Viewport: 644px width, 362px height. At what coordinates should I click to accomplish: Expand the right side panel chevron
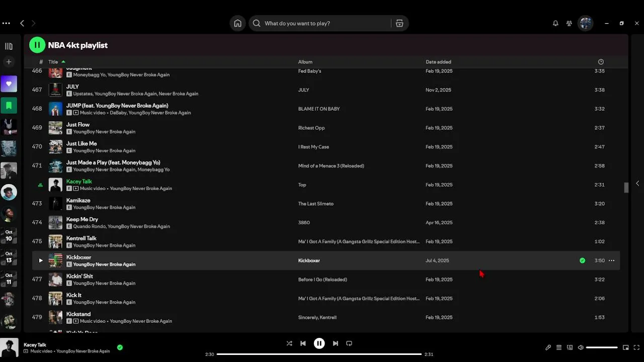[x=637, y=184]
